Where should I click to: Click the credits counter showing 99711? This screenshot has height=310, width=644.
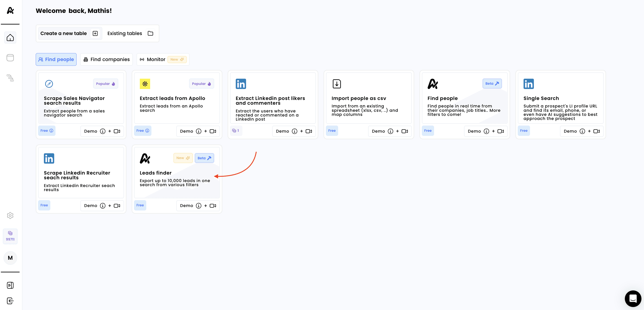pyautogui.click(x=10, y=236)
